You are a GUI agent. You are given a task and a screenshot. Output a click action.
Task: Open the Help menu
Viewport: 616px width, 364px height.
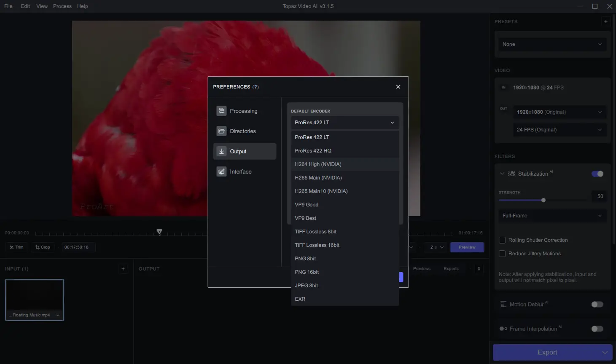tap(83, 6)
